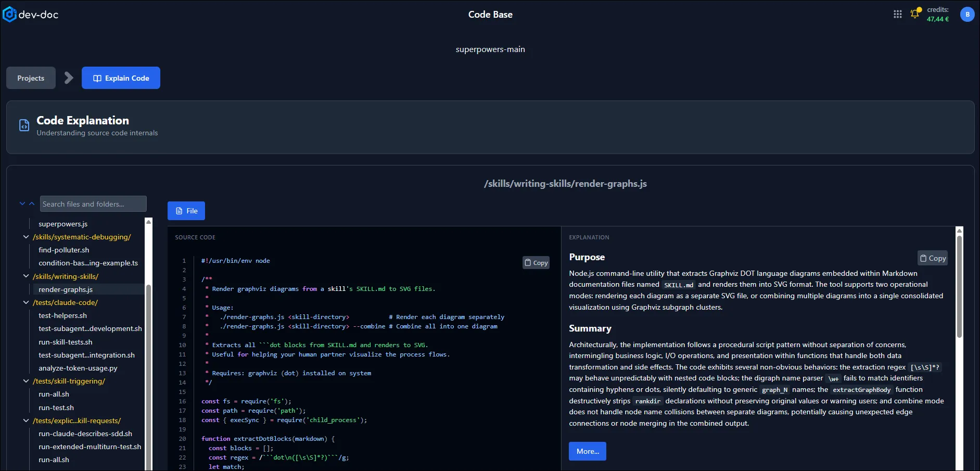Open the notifications bell
Viewport: 980px width, 471px height.
(915, 14)
